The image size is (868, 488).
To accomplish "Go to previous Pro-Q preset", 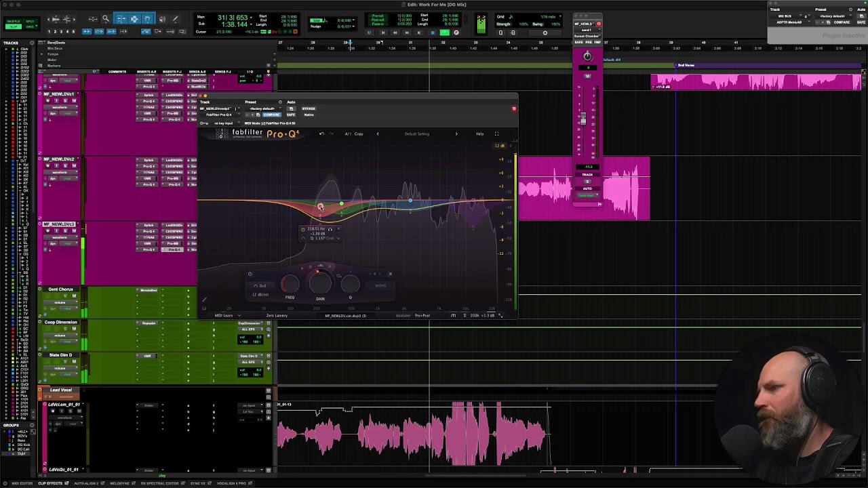I will (x=378, y=134).
